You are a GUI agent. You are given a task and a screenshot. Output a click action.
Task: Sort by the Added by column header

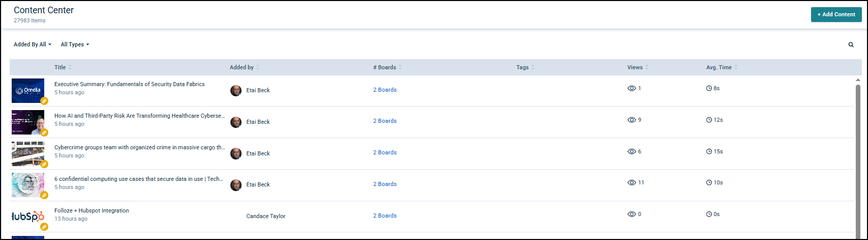coord(242,67)
